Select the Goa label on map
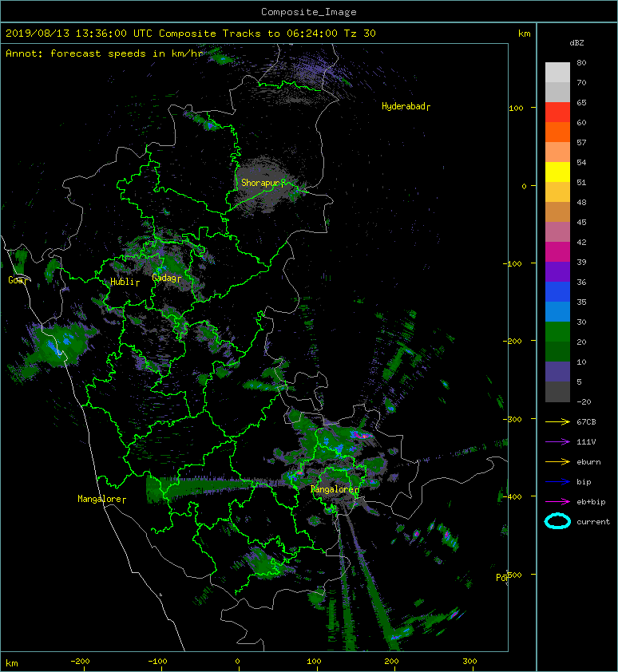The height and width of the screenshot is (672, 618). pos(18,280)
